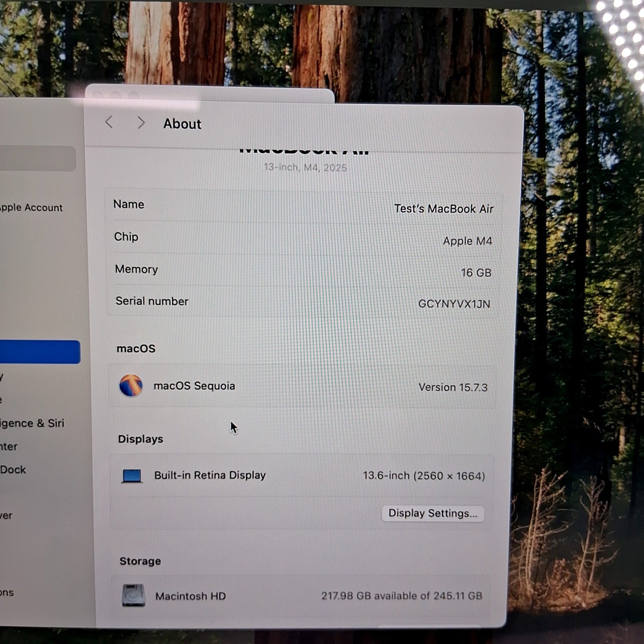Click the macOS Sequoia label
Image resolution: width=644 pixels, height=644 pixels.
(x=194, y=386)
